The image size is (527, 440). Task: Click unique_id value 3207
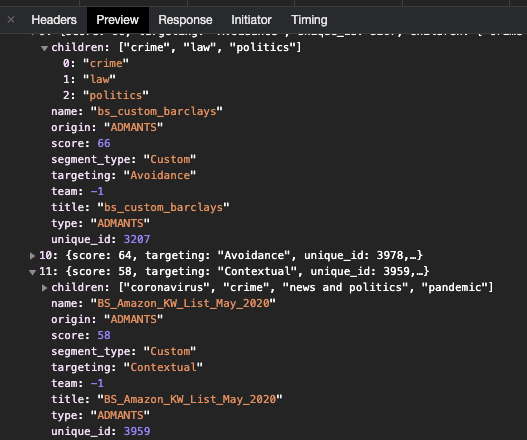137,239
